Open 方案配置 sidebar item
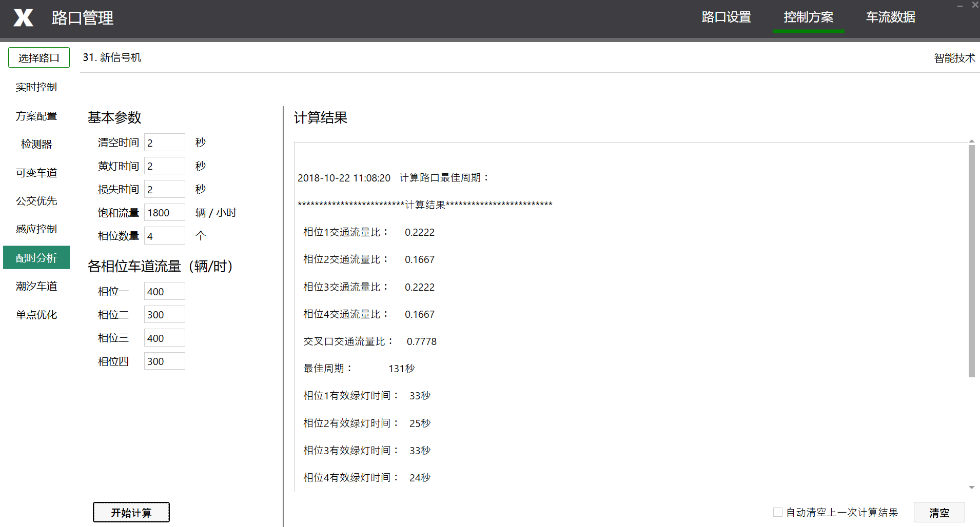The height and width of the screenshot is (527, 980). click(36, 116)
